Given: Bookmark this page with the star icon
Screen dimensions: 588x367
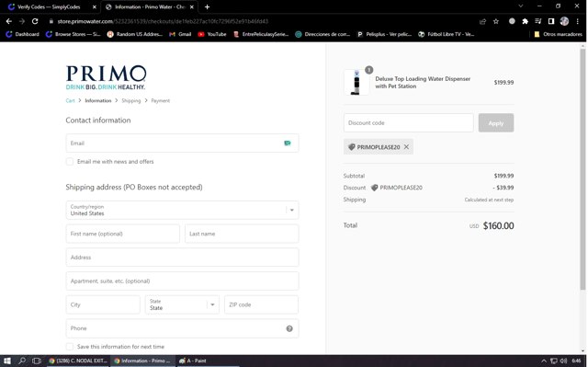Looking at the screenshot, I should [496, 21].
